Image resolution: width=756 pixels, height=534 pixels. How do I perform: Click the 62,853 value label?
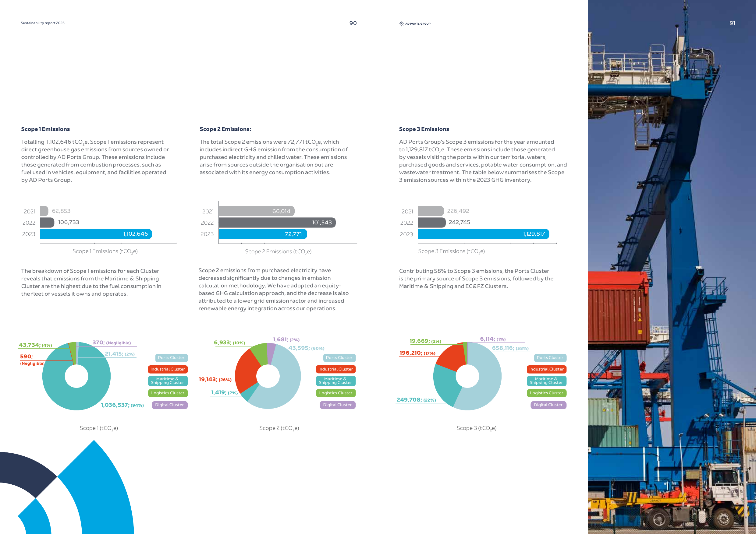[x=61, y=211]
